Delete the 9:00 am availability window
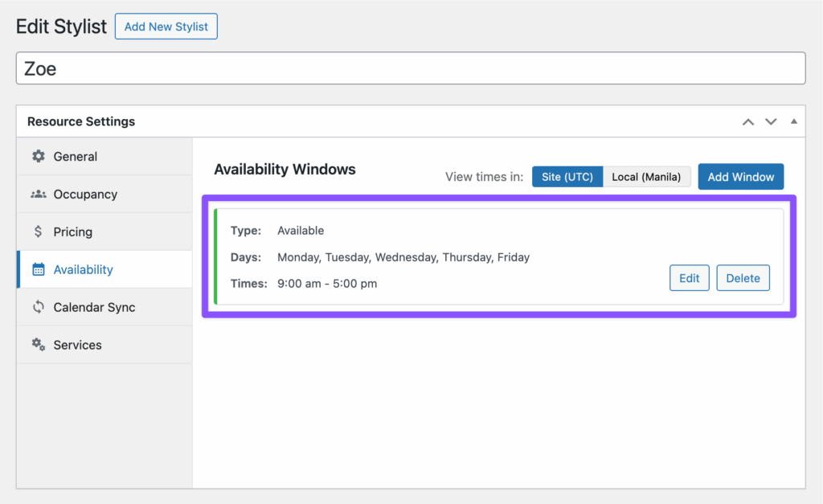This screenshot has height=504, width=823. tap(743, 277)
